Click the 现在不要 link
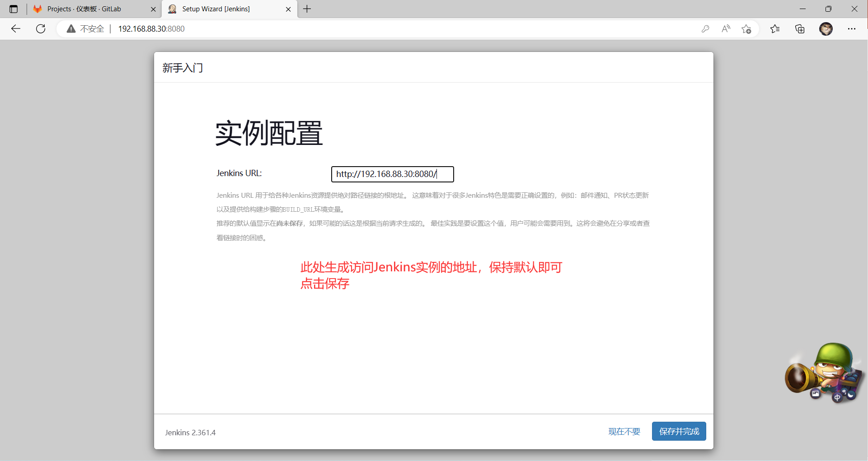Image resolution: width=868 pixels, height=461 pixels. (x=624, y=432)
